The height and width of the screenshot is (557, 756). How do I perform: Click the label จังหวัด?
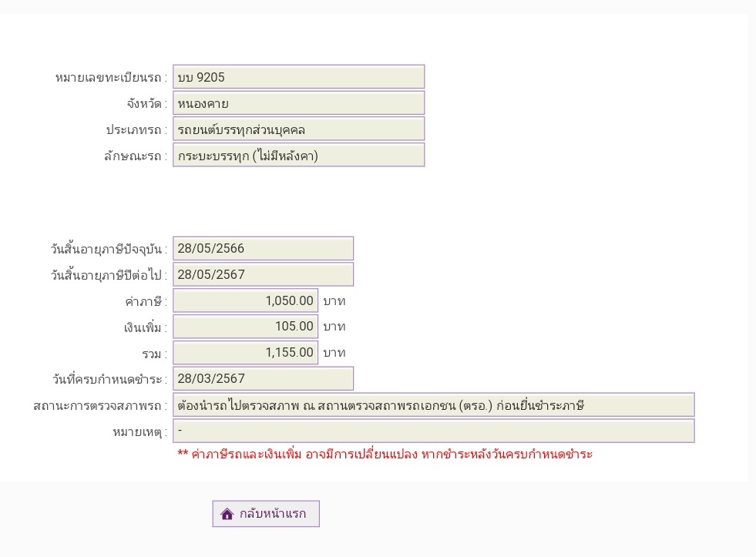tap(147, 103)
